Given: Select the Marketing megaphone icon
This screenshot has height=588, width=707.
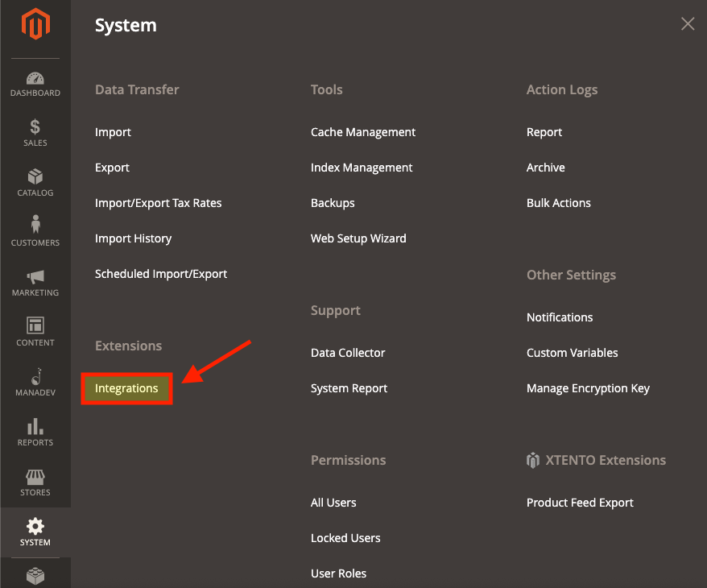Looking at the screenshot, I should 35,276.
